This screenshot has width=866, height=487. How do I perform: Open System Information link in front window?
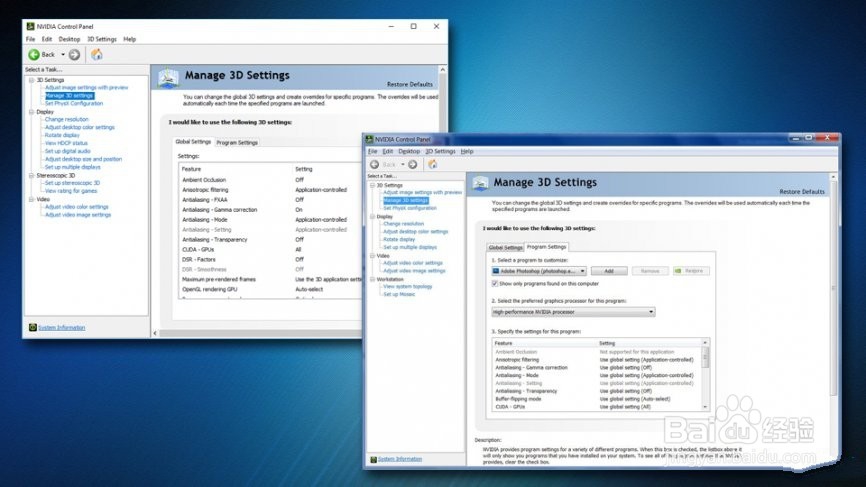click(400, 459)
